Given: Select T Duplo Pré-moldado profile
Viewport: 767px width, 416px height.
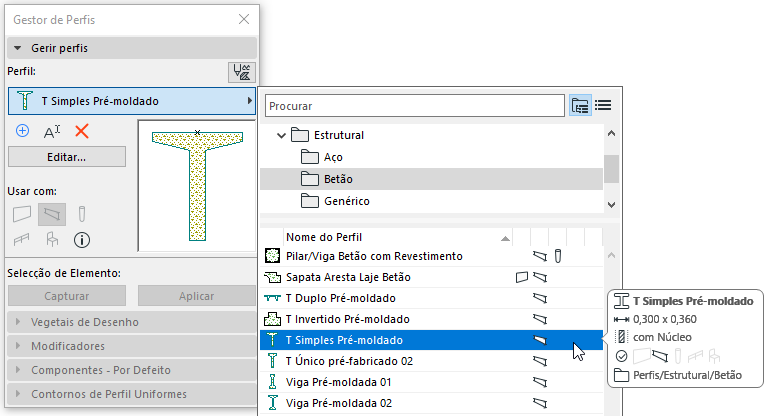Looking at the screenshot, I should pos(432,298).
